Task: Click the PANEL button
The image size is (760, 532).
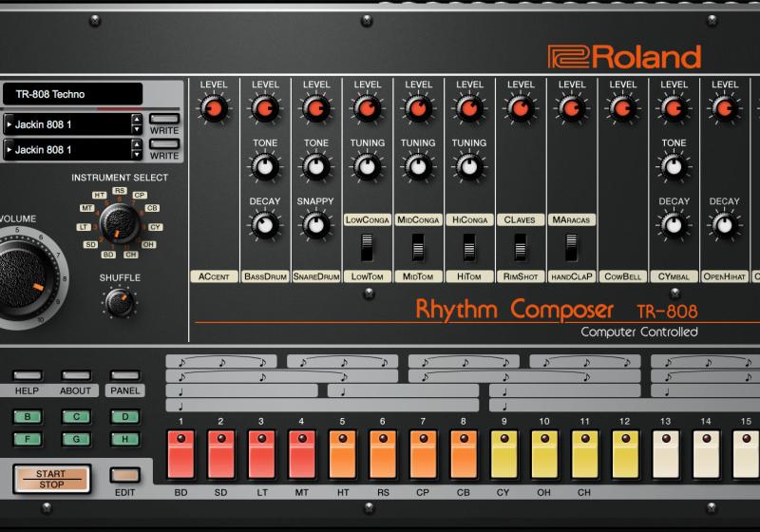Action: point(125,375)
